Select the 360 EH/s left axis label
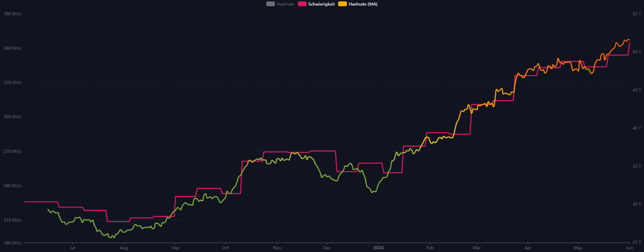Screen dimensions: 644x252 [12, 48]
